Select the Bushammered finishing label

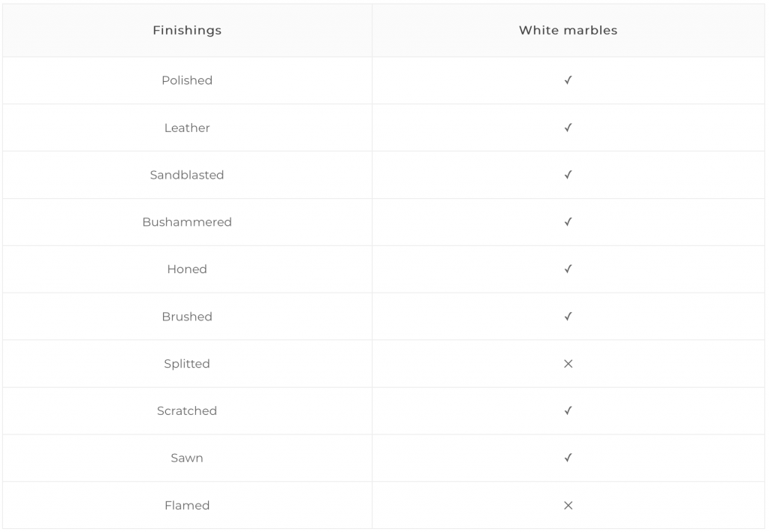pyautogui.click(x=187, y=222)
